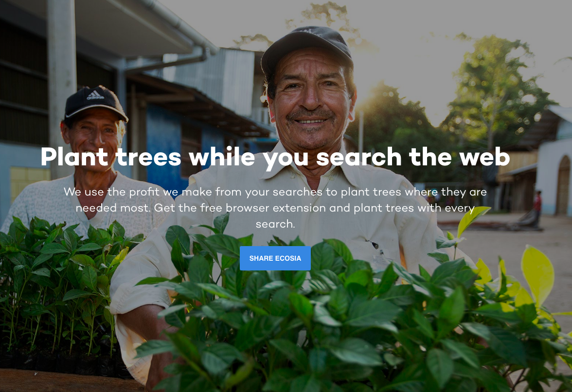Click the paragraph line starting 'We use the profit'

click(275, 192)
